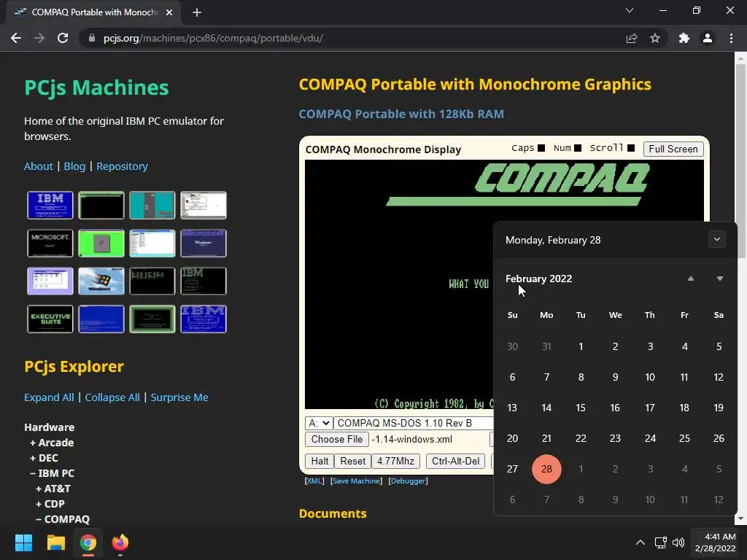Click the COMPAQ Portable with 128Kb RAM heading

(x=401, y=114)
